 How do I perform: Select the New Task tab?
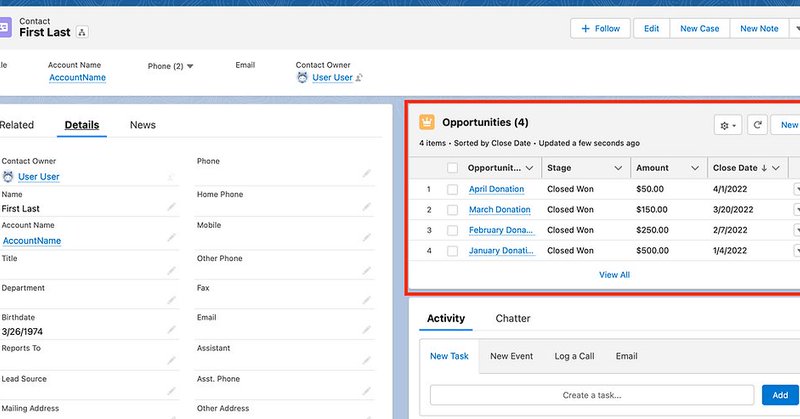(449, 356)
